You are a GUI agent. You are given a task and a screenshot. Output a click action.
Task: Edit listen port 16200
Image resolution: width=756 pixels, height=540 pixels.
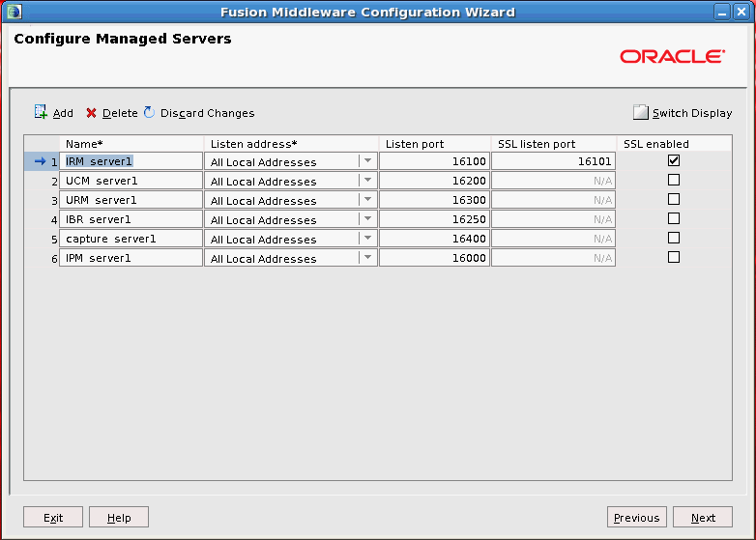434,180
